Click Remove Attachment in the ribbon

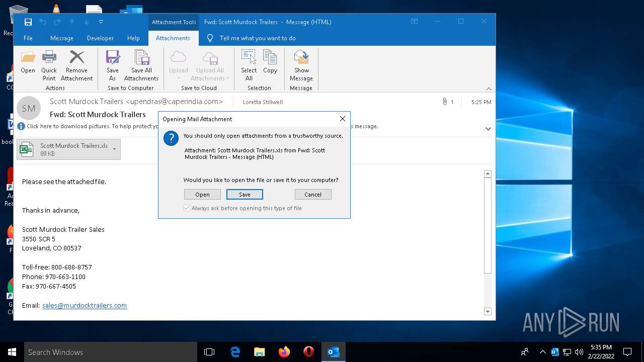tap(76, 65)
